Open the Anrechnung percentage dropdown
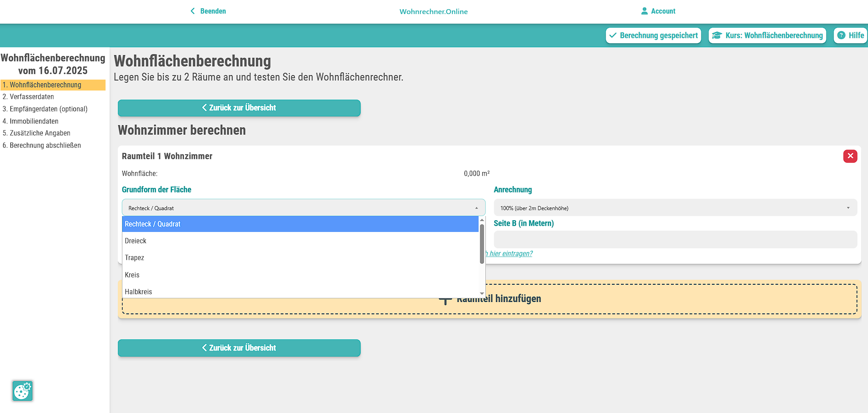 point(675,208)
